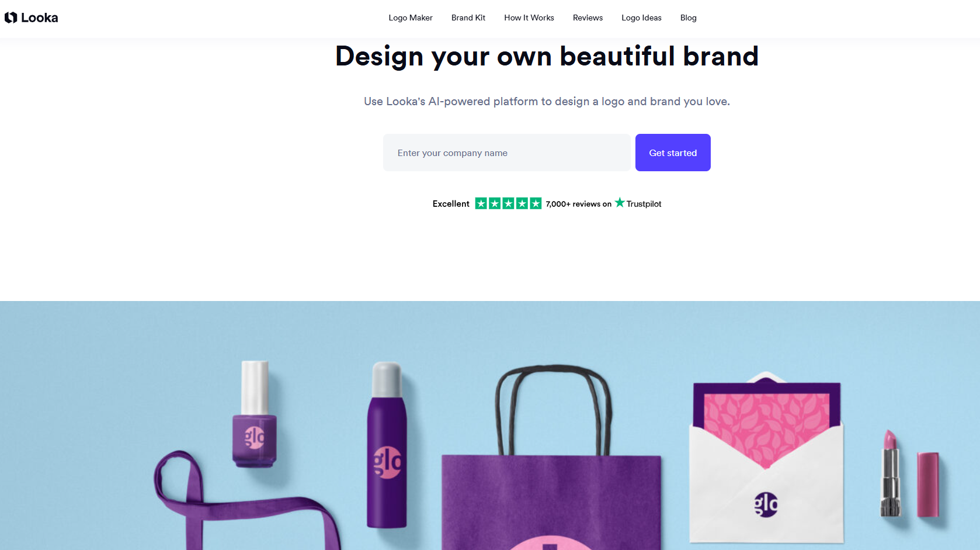Click the third Trustpilot rating star

coord(508,203)
